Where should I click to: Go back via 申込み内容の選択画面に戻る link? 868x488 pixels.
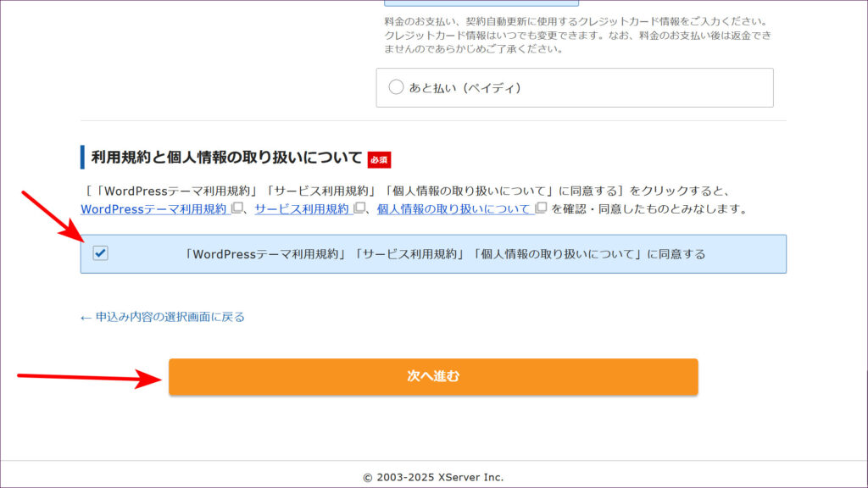point(170,317)
